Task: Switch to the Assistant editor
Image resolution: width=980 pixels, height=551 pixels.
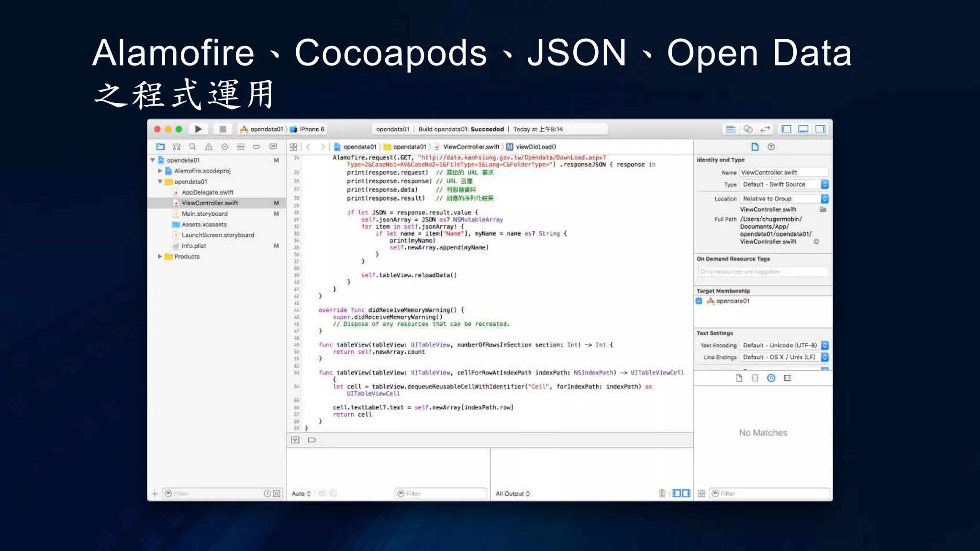Action: [748, 129]
